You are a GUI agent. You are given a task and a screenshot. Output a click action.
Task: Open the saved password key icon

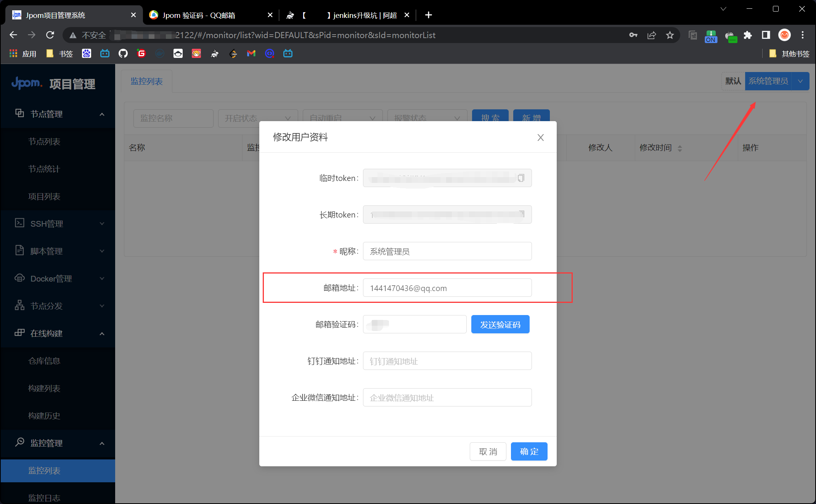click(x=633, y=35)
